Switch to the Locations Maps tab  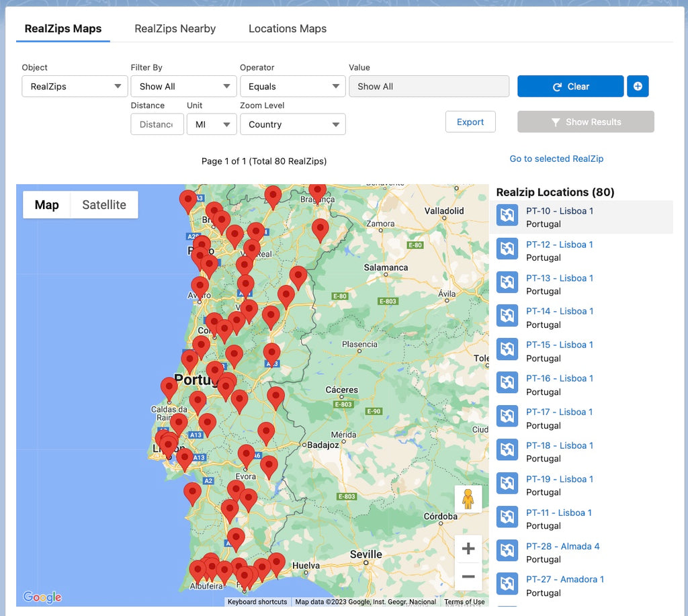tap(288, 28)
